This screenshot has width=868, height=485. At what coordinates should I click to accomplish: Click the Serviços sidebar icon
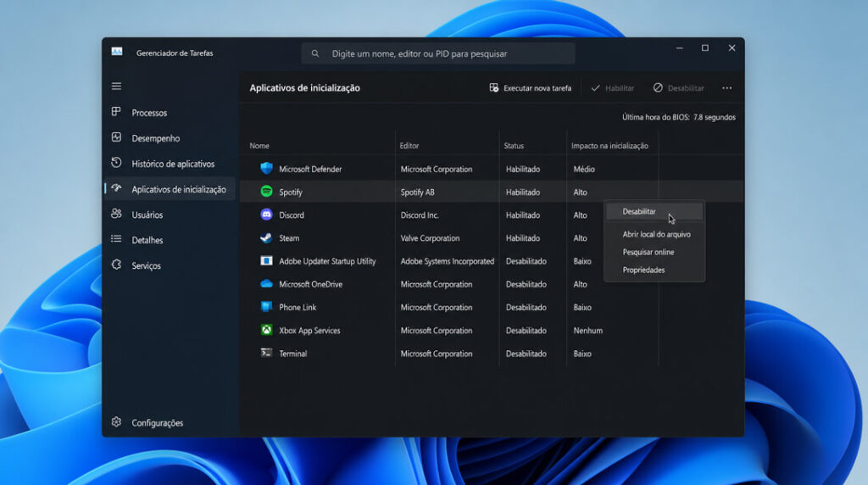(x=116, y=265)
